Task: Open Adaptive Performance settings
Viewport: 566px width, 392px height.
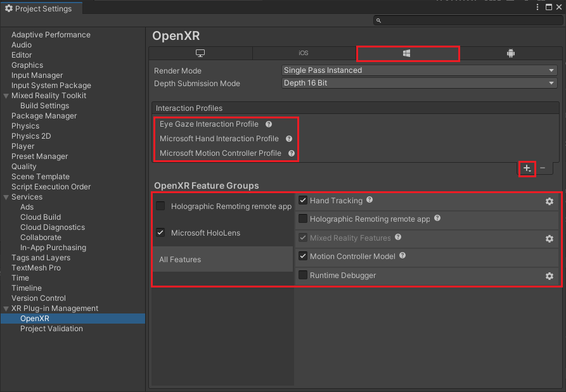Action: (51, 35)
